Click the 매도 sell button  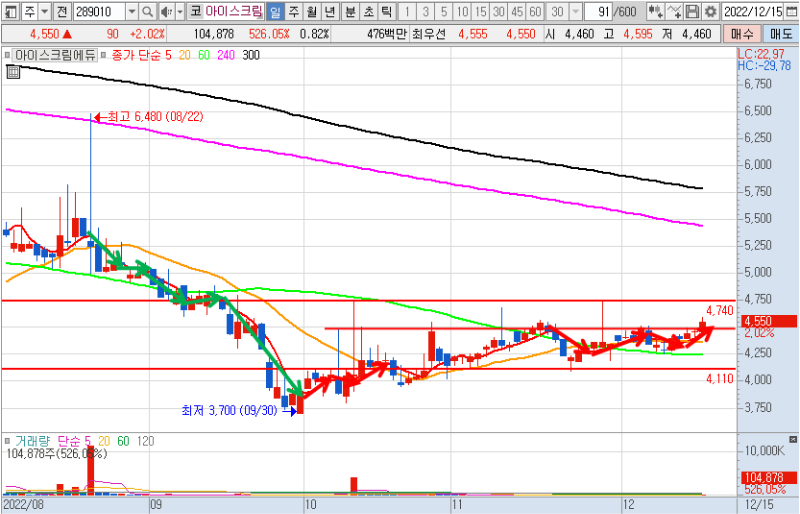tap(781, 34)
